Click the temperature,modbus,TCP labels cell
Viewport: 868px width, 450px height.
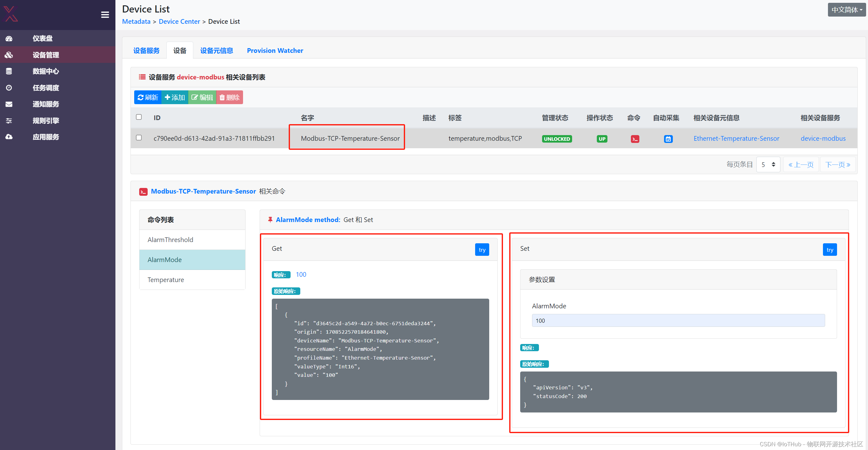(485, 139)
